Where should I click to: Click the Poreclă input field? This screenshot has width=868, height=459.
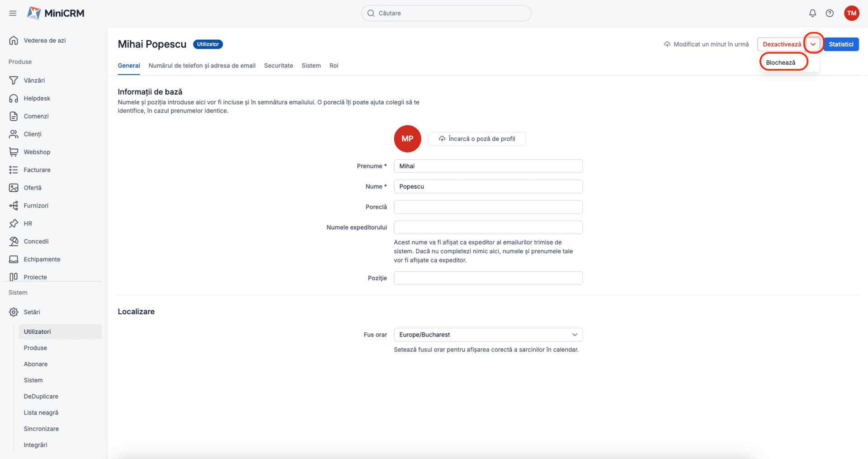click(x=488, y=207)
